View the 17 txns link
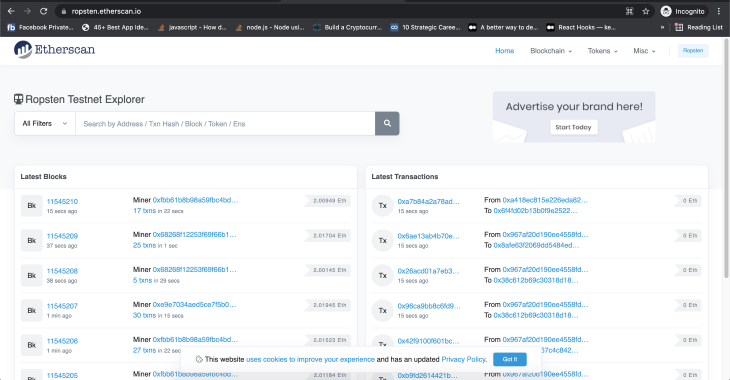This screenshot has height=380, width=730. [144, 210]
